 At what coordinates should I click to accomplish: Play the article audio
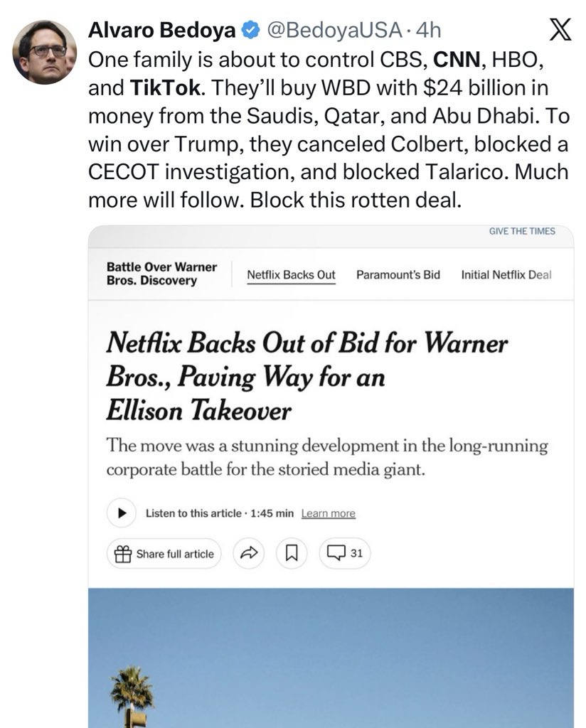coord(122,513)
